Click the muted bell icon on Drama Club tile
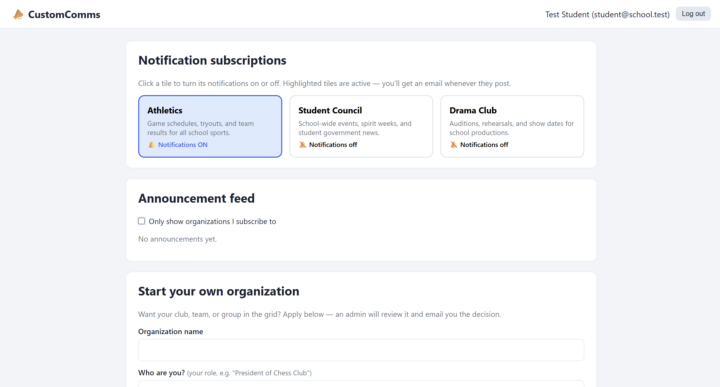This screenshot has height=387, width=720. tap(454, 145)
